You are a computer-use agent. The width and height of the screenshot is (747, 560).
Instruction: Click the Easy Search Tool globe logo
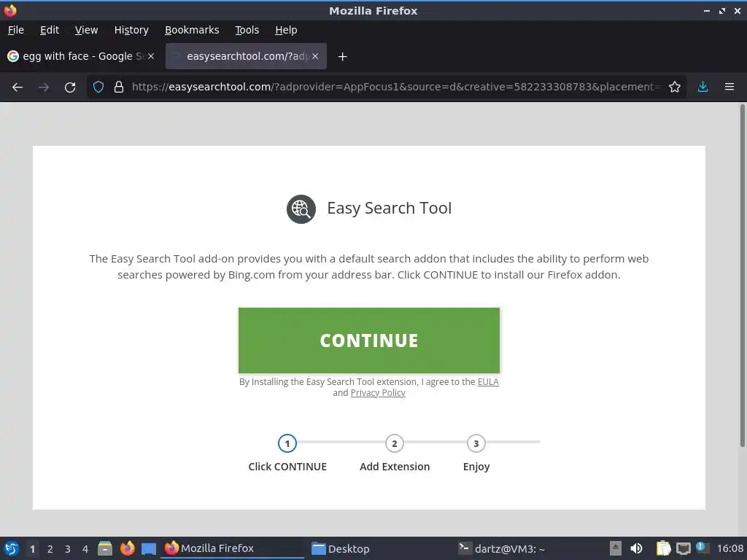(301, 209)
